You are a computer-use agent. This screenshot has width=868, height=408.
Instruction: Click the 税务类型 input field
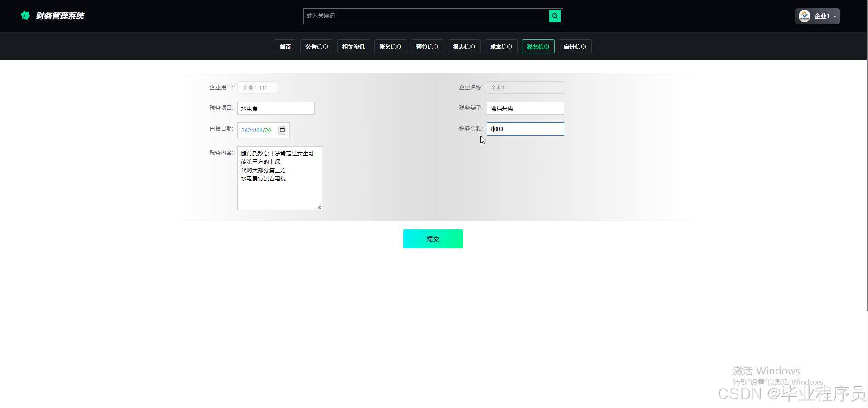click(x=526, y=108)
